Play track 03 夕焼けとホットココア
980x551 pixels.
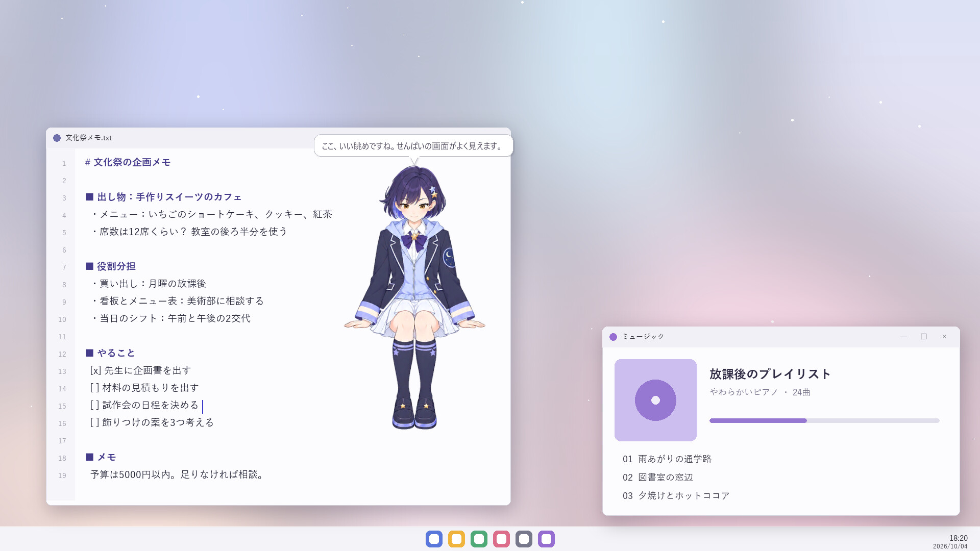[x=676, y=496]
